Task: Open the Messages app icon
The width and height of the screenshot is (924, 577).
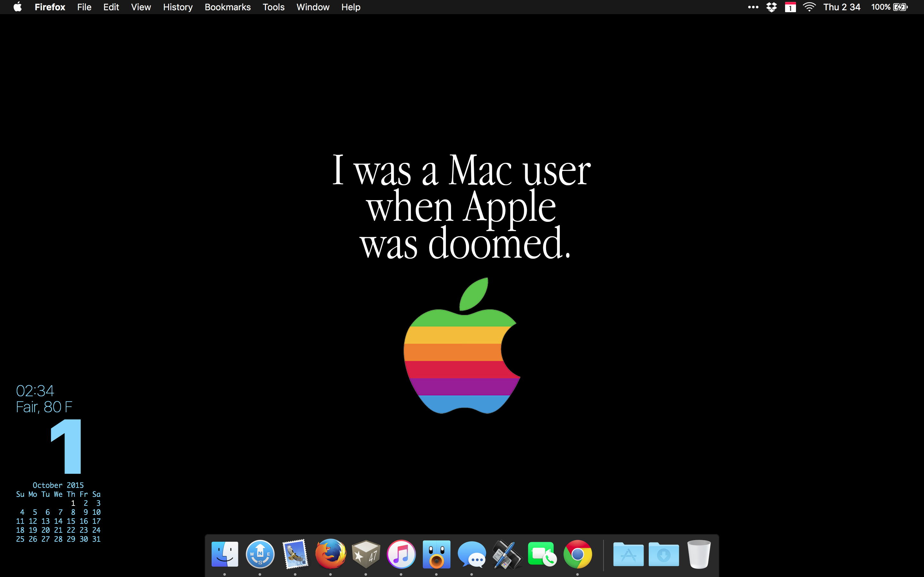Action: pos(472,554)
